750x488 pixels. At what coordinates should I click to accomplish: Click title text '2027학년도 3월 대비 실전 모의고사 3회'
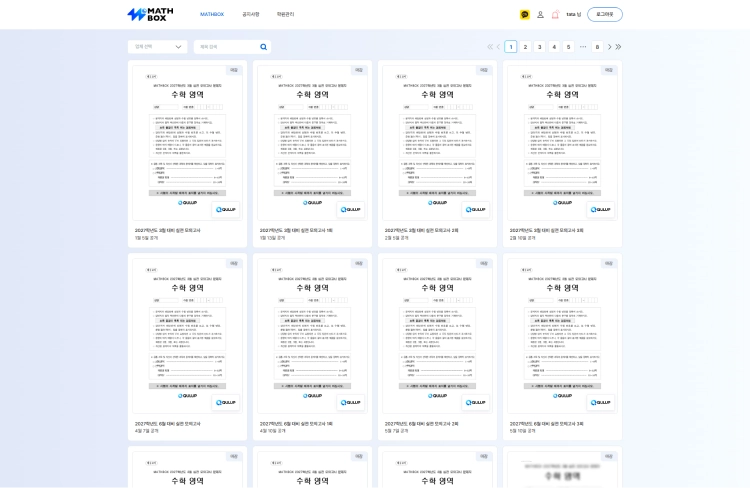click(x=546, y=231)
